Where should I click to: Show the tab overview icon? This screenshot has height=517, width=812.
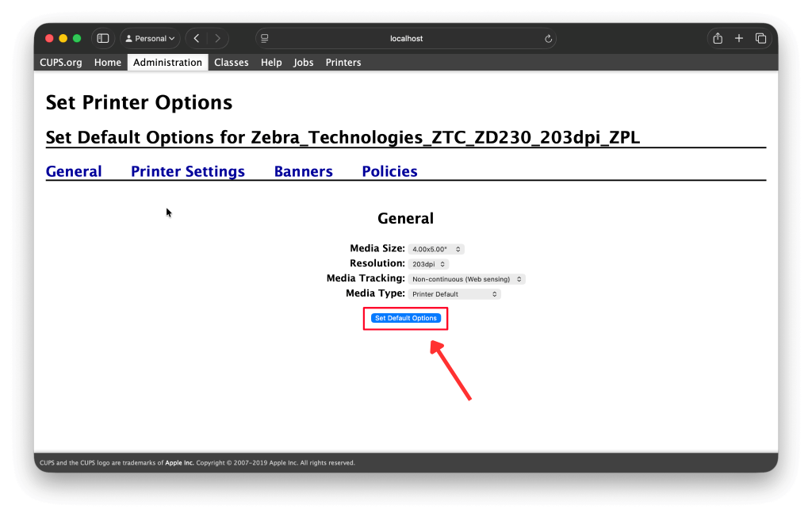click(x=760, y=38)
